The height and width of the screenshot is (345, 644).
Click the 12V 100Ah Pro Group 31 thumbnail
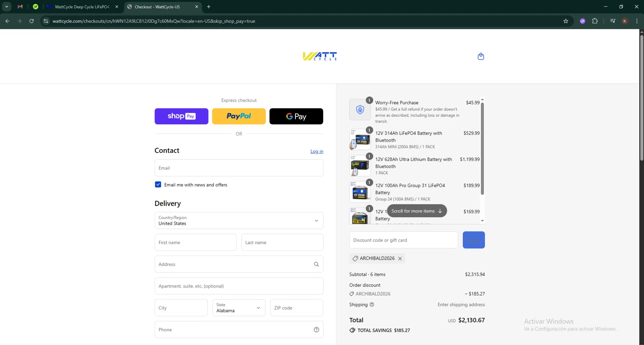point(360,192)
